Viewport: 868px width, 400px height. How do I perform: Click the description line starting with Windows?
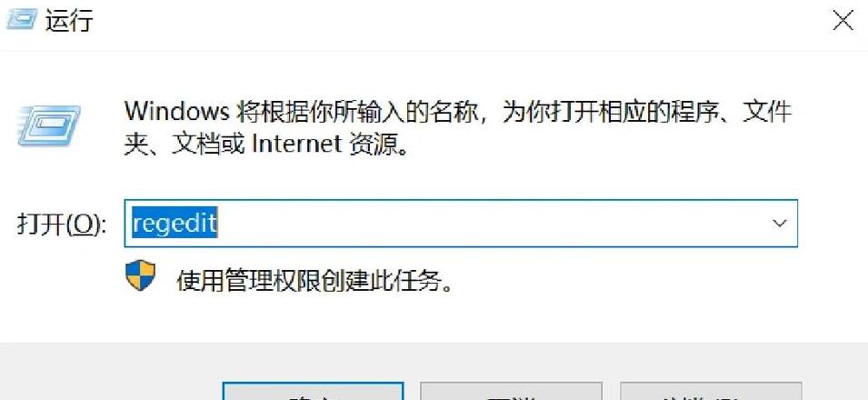458,112
